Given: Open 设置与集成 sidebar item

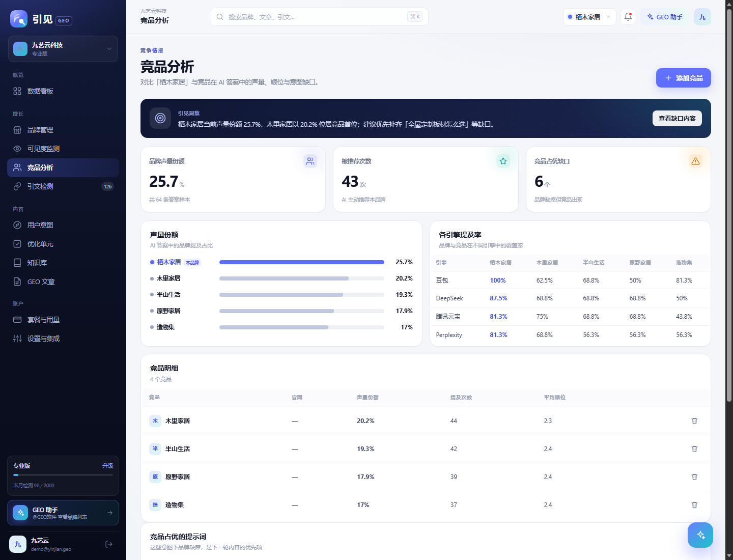Looking at the screenshot, I should click(63, 339).
